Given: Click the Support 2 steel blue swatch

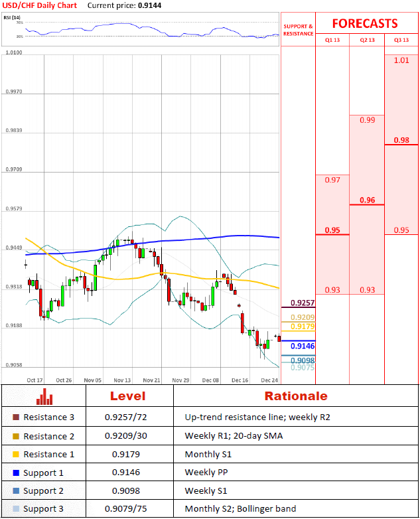Looking at the screenshot, I should tap(16, 490).
